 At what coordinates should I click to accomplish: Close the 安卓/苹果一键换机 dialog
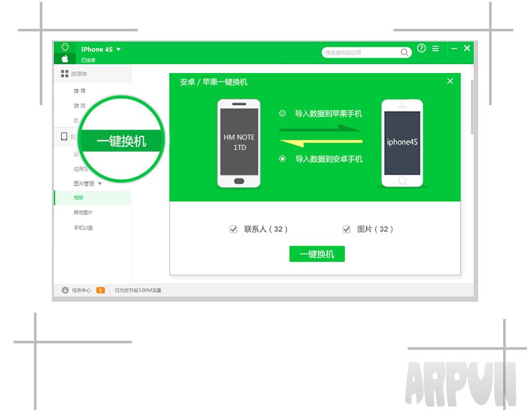450,81
